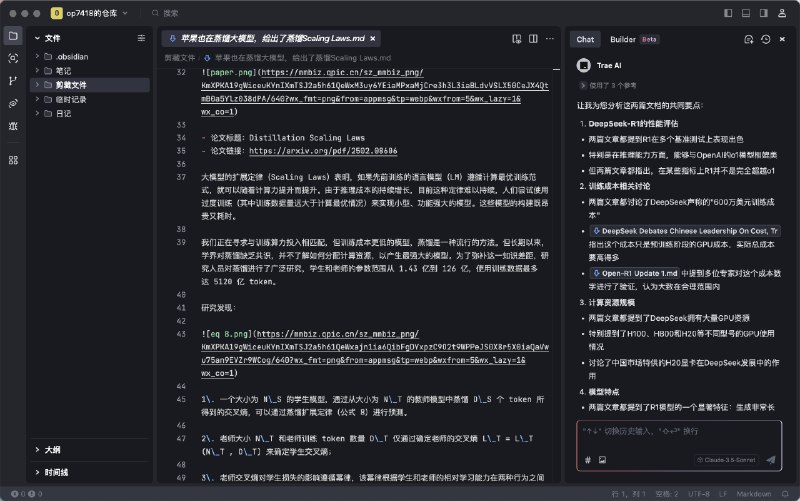800x501 pixels.
Task: Click the 行 1, 列 1 cursor position status
Action: coord(628,494)
